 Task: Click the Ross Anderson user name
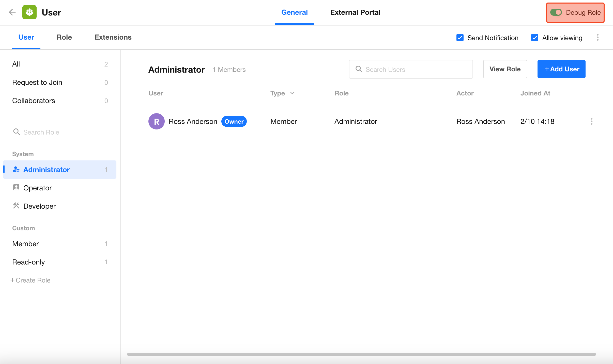[193, 121]
